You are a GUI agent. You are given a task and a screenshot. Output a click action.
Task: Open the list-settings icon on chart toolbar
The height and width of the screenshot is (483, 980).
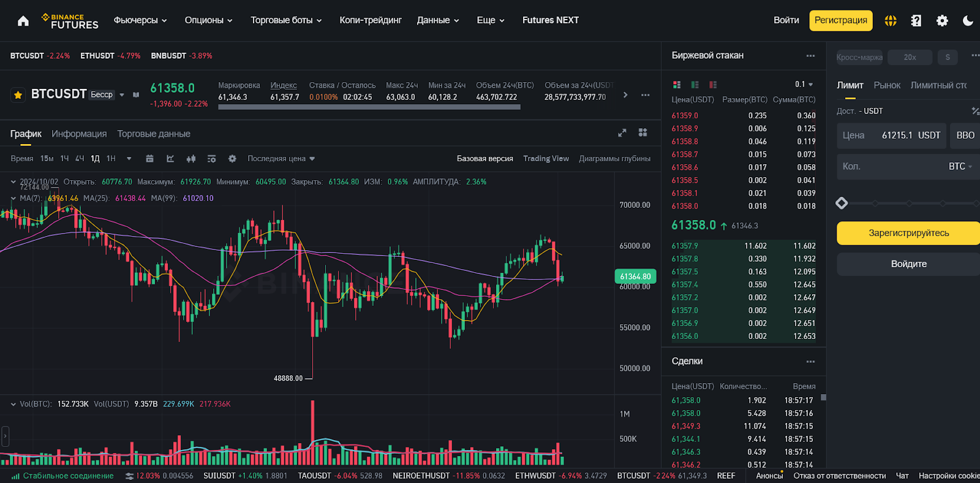point(212,159)
